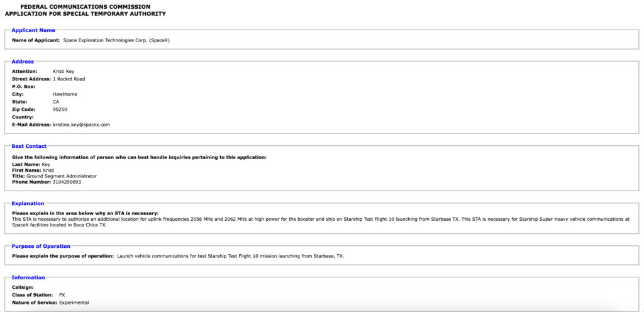
Task: Click the 'Launch vehicle communications for test Starship' text
Action: coord(230,256)
